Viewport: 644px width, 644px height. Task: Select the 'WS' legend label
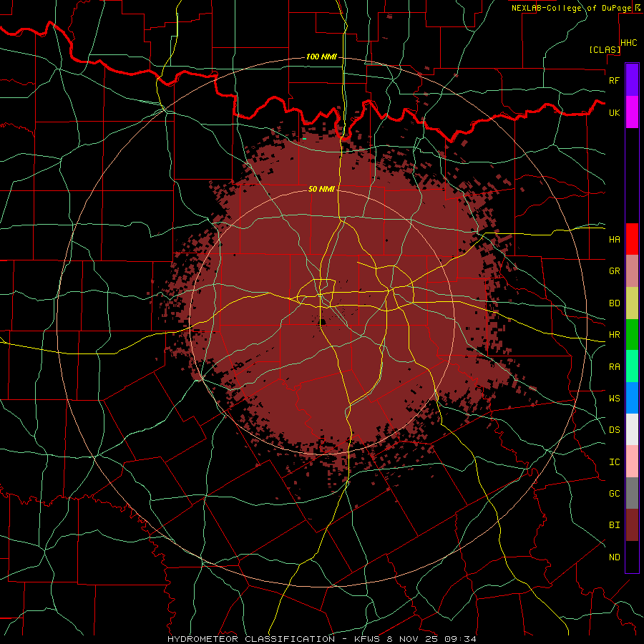pyautogui.click(x=614, y=399)
